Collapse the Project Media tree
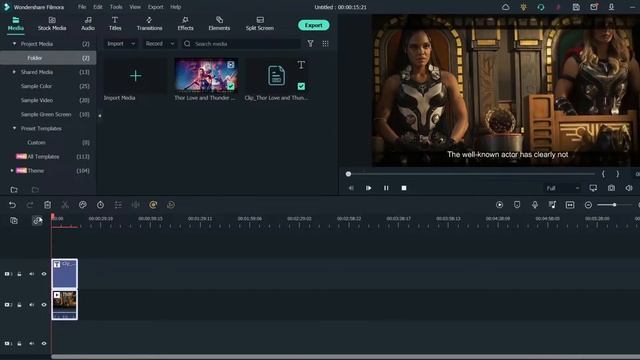 [x=14, y=44]
